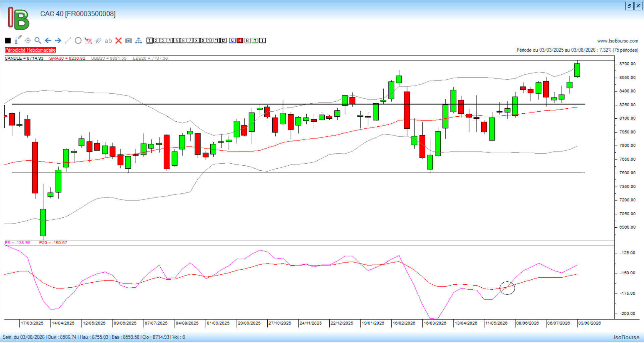Select numbered period button 6

[183, 41]
